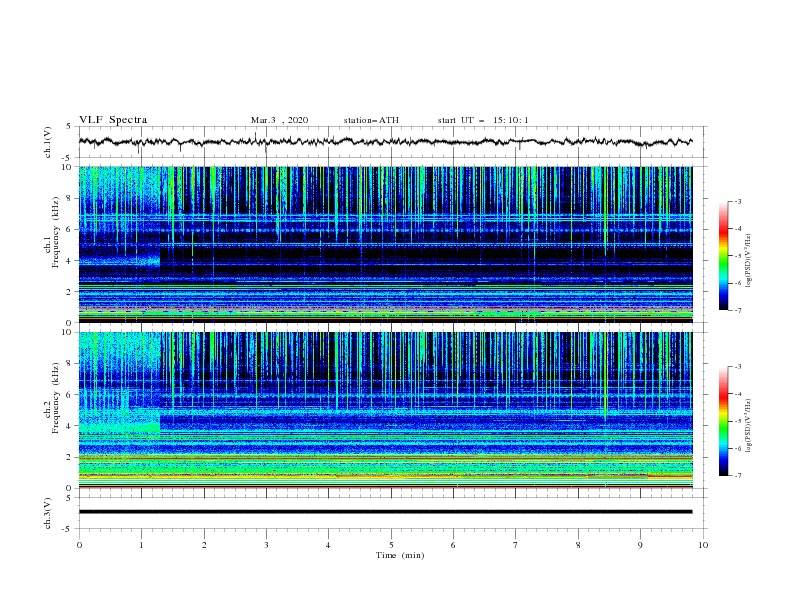Viewport: 792px width, 612px height.
Task: Click the date label "Mar.3 , 2020"
Action: (x=279, y=120)
